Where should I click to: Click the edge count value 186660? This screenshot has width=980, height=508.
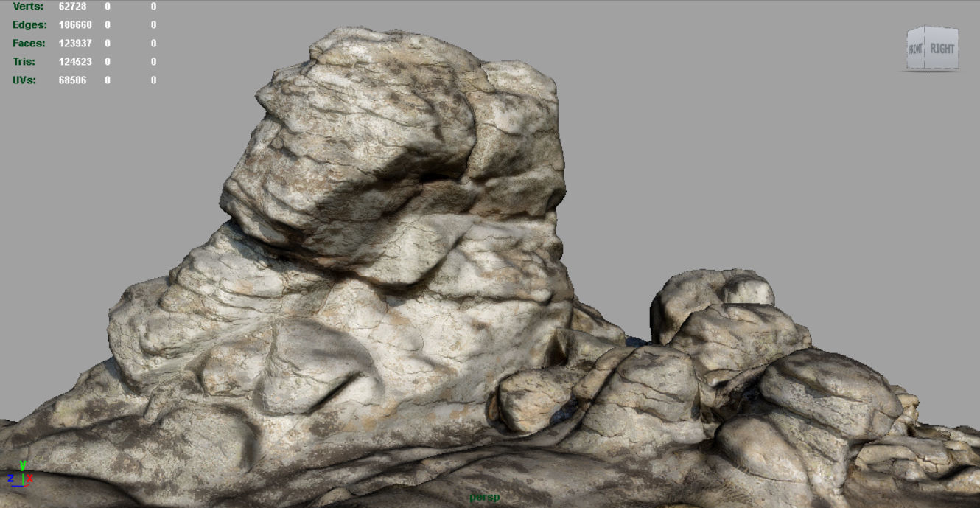coord(75,25)
